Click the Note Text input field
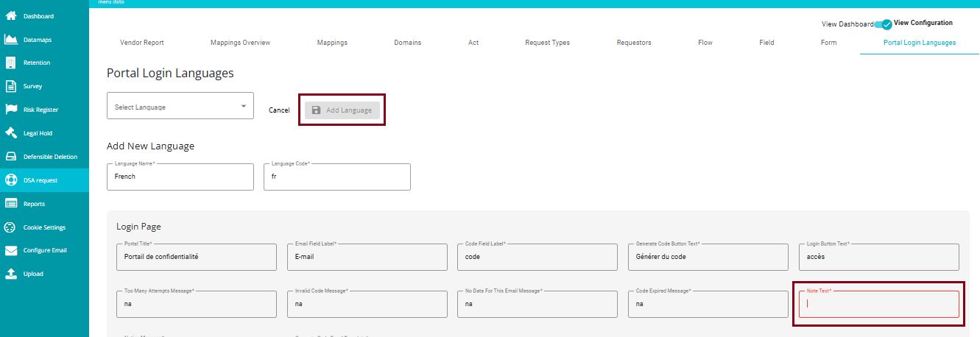Viewport: 980px width, 337px height. pyautogui.click(x=878, y=304)
